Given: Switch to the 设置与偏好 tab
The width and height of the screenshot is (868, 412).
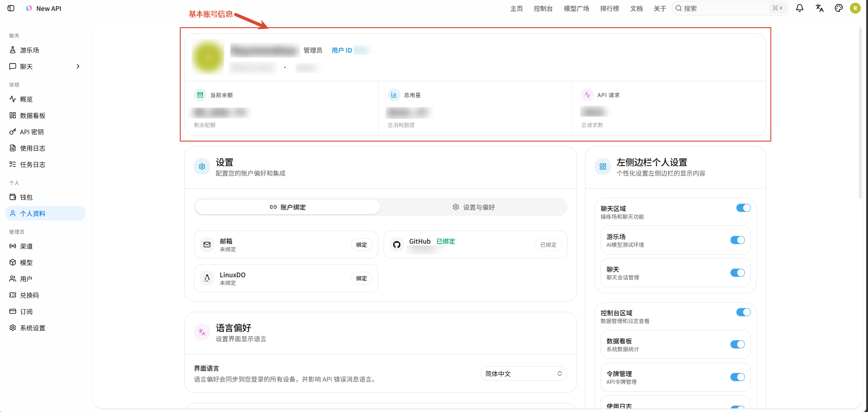Looking at the screenshot, I should (x=473, y=207).
